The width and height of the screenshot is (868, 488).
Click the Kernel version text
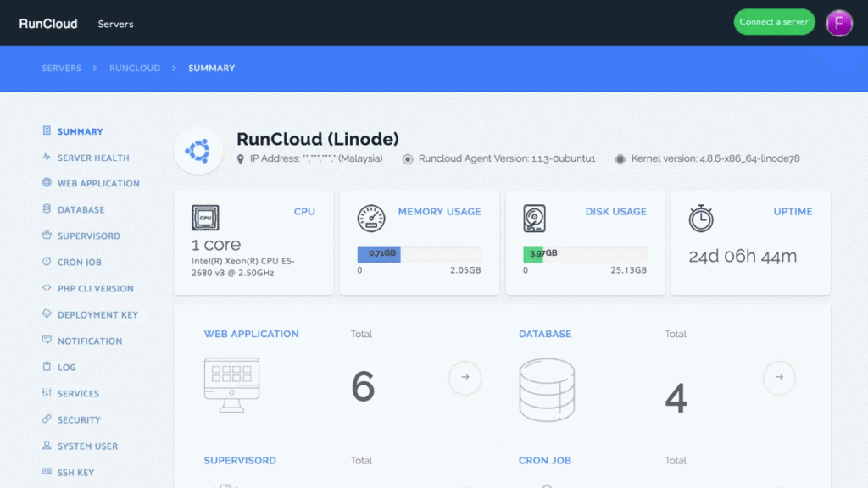715,158
